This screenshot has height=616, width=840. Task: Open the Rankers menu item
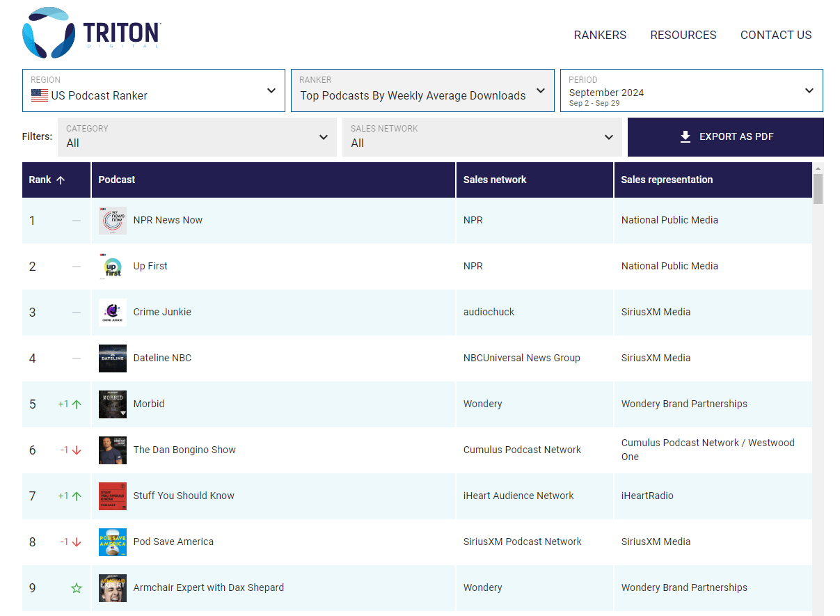600,35
